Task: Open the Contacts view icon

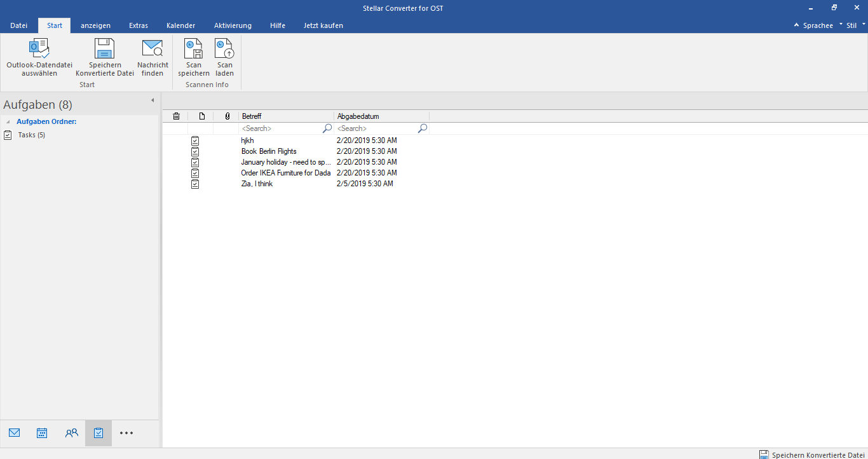Action: [x=71, y=433]
